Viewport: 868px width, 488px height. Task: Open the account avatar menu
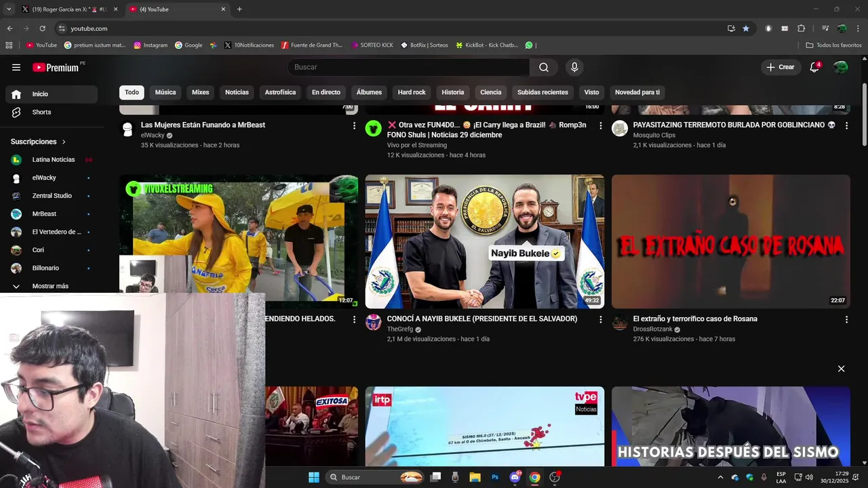pos(841,67)
